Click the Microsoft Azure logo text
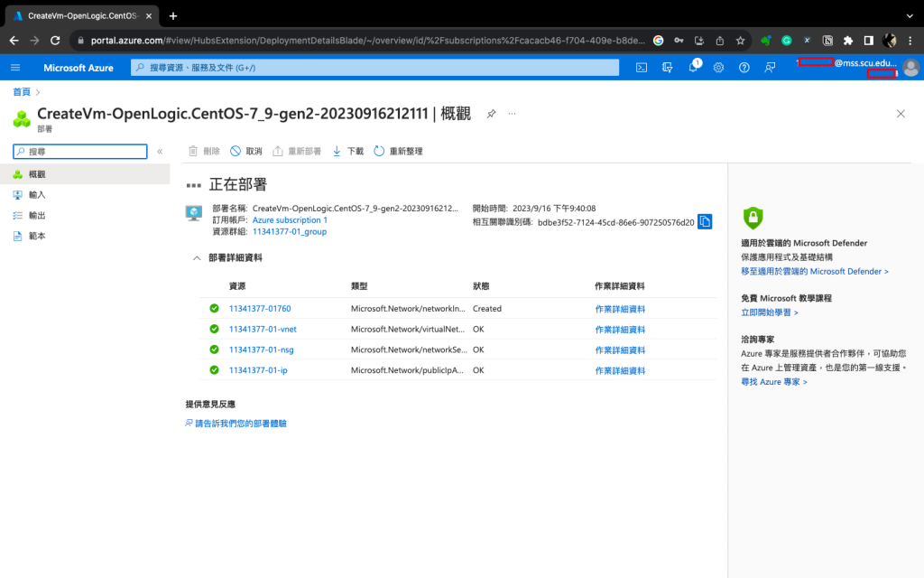 (79, 68)
